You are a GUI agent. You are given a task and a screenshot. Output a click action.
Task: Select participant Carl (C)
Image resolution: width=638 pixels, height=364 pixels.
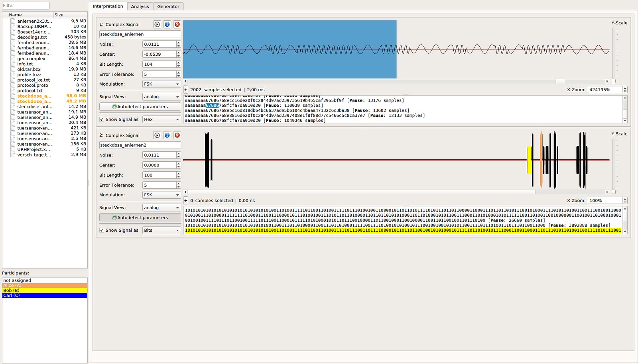[45, 296]
